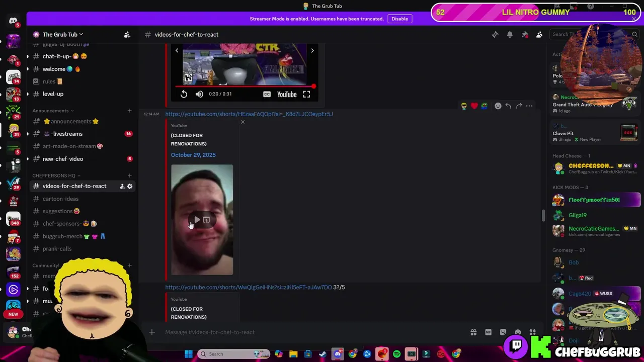Screen dimensions: 644x362
Task: Add channel to CHEFFERSONS HQ category
Action: point(129,175)
